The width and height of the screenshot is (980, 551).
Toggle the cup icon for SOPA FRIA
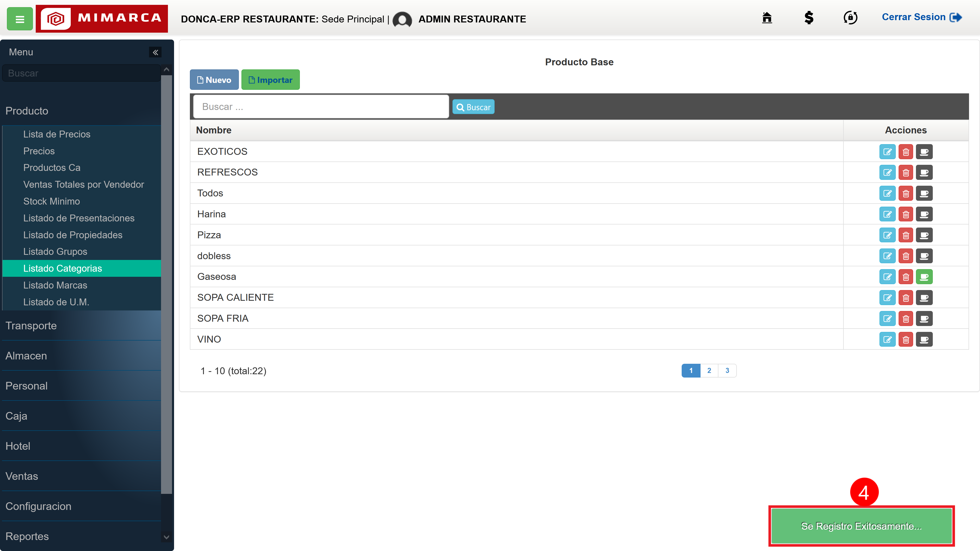[924, 319]
